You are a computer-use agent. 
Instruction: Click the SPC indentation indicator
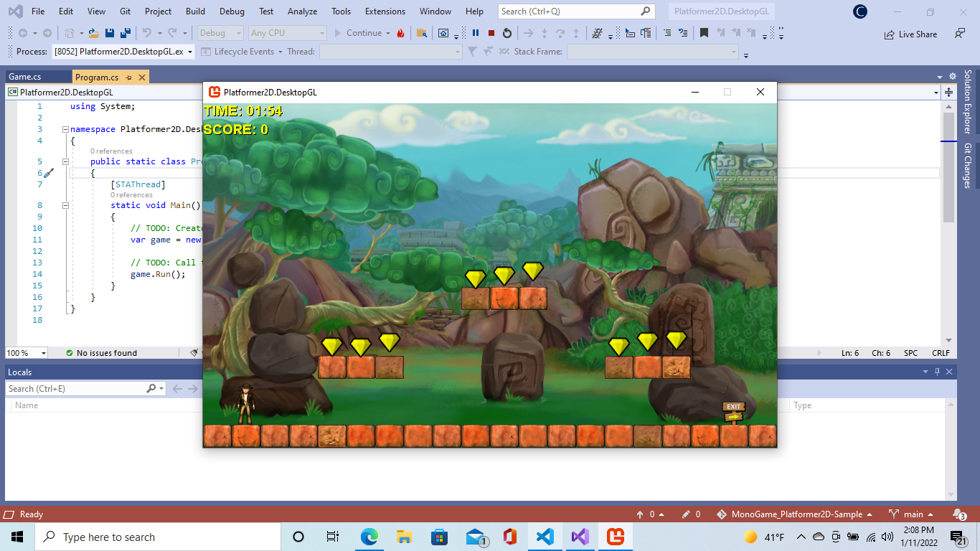point(910,353)
